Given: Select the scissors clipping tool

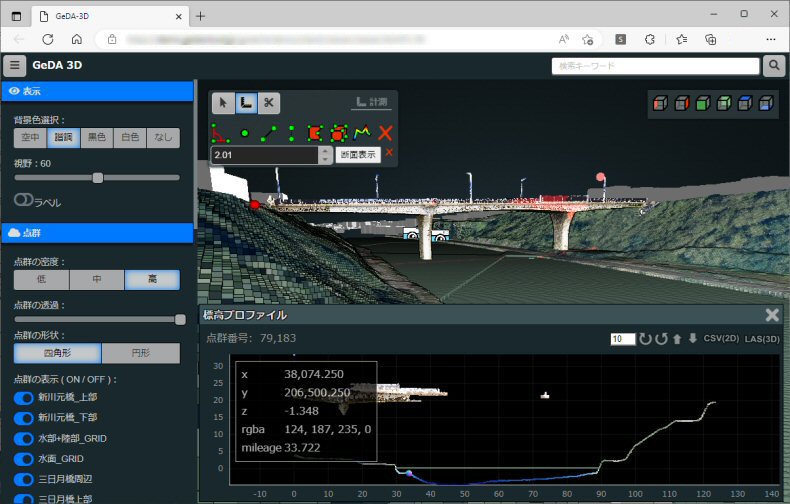Looking at the screenshot, I should (268, 102).
